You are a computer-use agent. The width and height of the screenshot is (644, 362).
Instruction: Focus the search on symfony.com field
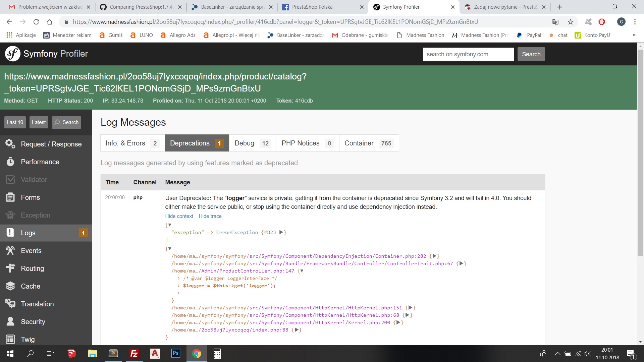tap(468, 54)
